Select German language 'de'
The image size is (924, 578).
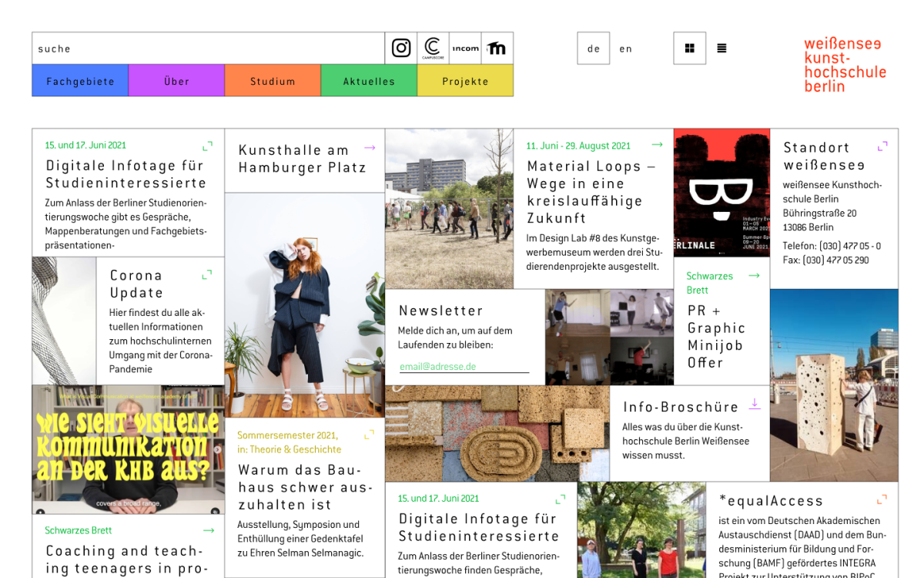point(593,48)
